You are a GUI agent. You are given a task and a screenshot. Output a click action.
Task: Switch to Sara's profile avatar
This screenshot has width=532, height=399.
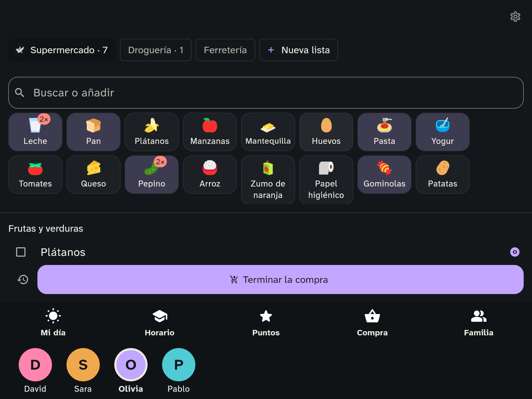point(83,365)
